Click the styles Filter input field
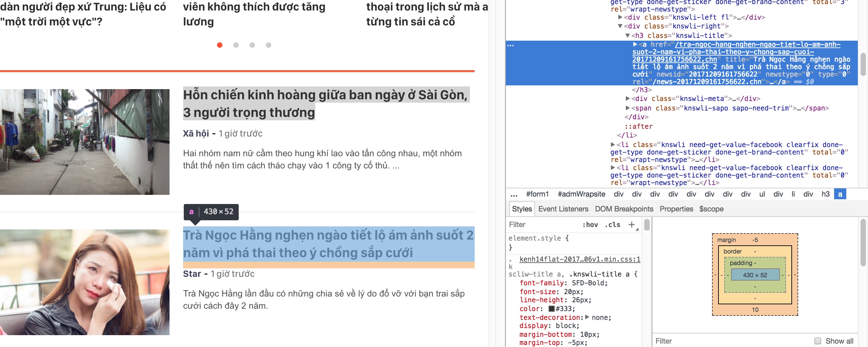 pos(542,225)
